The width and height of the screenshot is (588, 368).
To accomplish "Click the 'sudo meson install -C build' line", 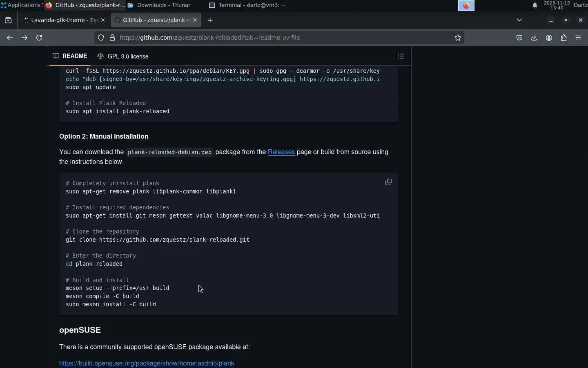I will click(111, 305).
